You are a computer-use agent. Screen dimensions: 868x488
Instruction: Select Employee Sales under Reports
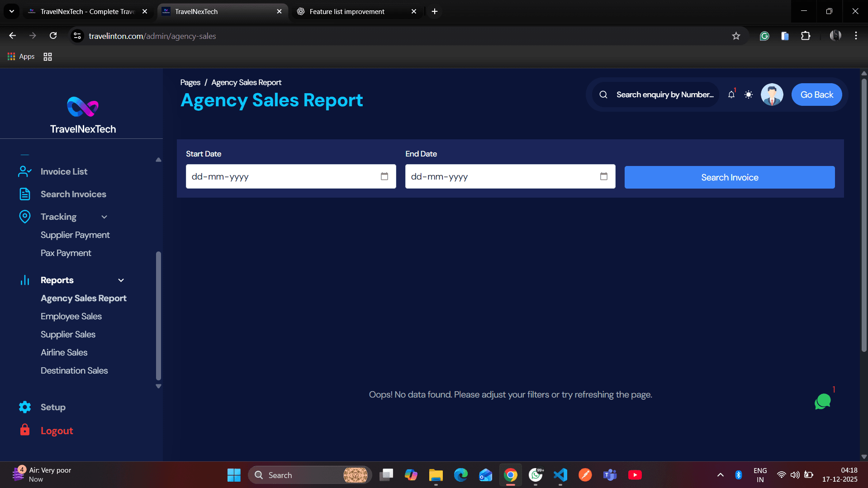(x=71, y=316)
